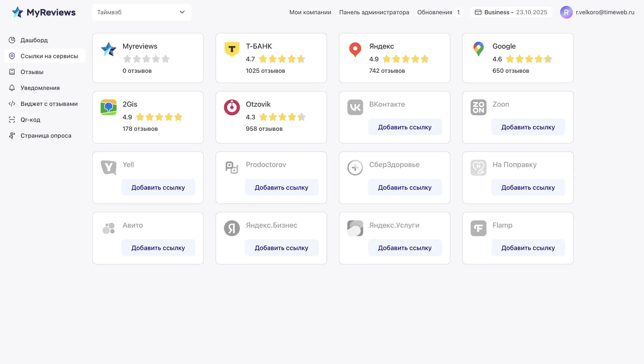The image size is (644, 364).
Task: Click the Qr-код scan icon
Action: pyautogui.click(x=12, y=120)
